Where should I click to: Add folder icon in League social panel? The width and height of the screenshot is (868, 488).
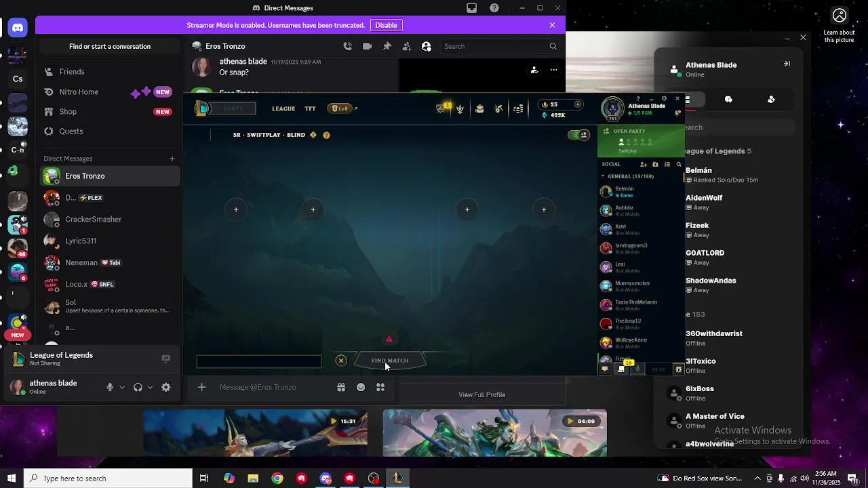pos(655,164)
